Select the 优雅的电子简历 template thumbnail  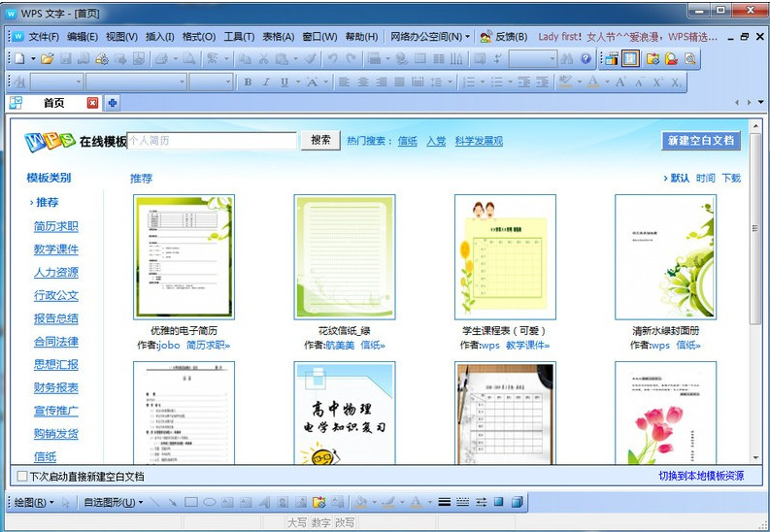point(184,256)
